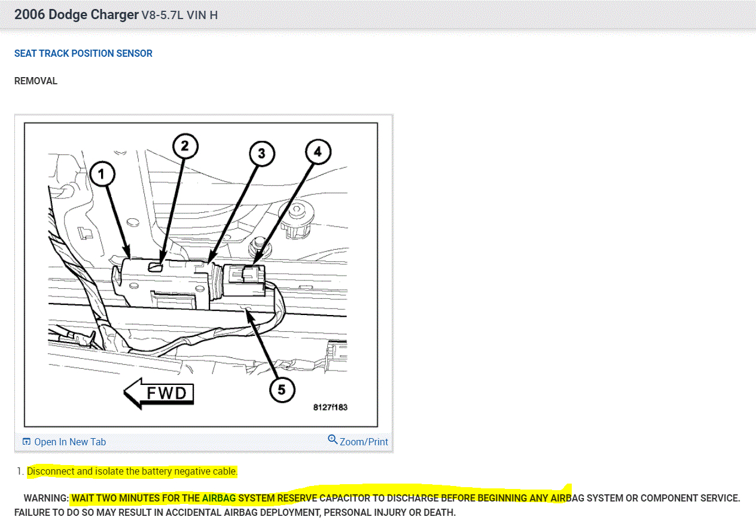This screenshot has height=532, width=756.
Task: Open the diagram via Open In New Tab link
Action: click(70, 442)
